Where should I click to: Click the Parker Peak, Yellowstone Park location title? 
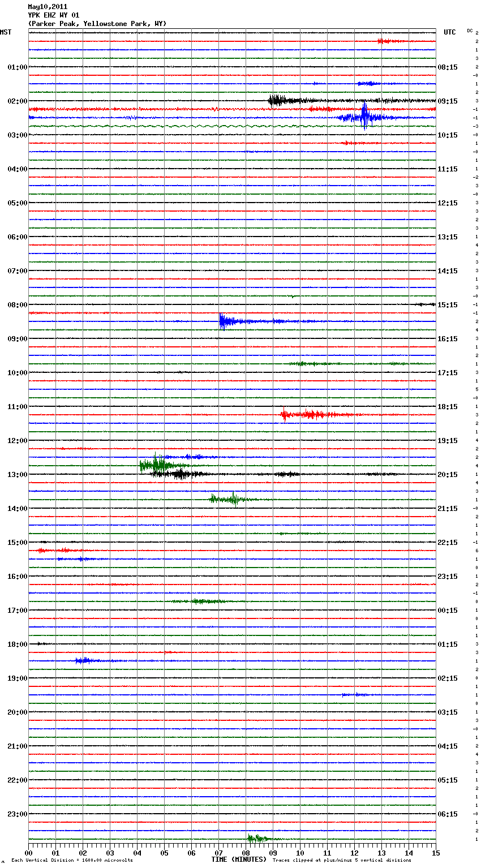point(97,24)
